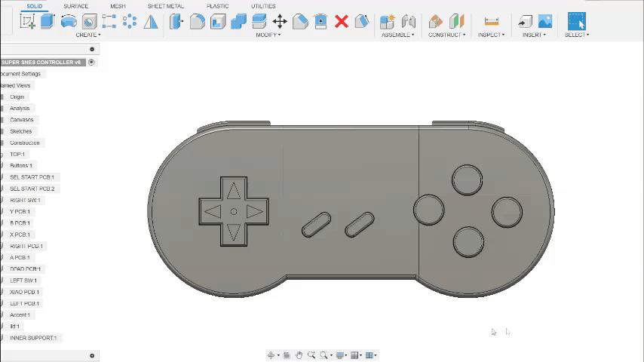The height and width of the screenshot is (362, 644).
Task: Click the Canvases browser folder
Action: tap(21, 120)
